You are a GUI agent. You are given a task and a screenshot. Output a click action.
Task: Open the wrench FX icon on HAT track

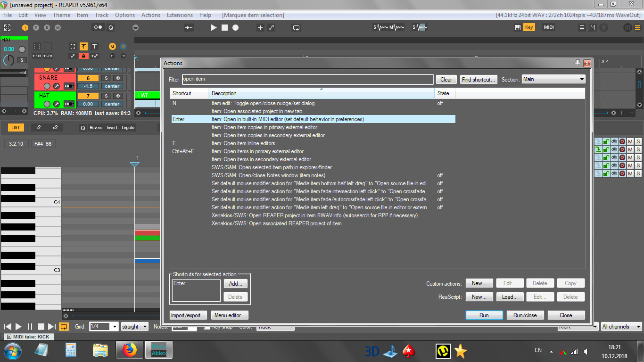point(56,104)
